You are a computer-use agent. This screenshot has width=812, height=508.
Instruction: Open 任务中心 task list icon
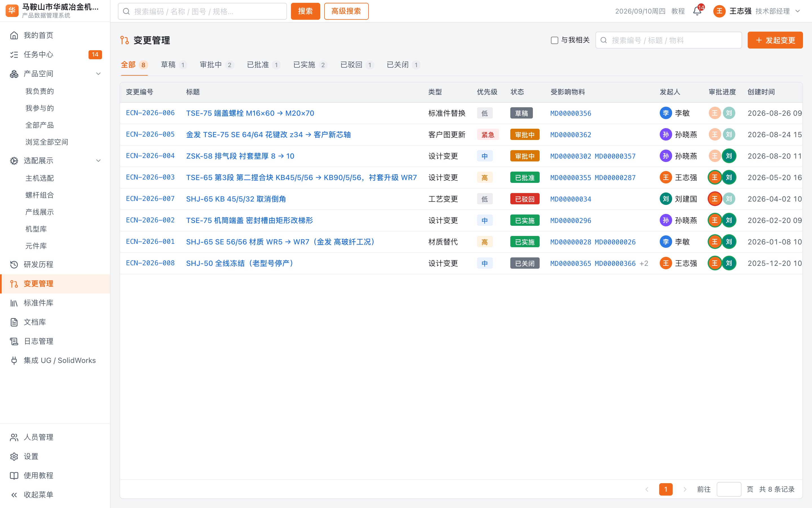pos(14,54)
